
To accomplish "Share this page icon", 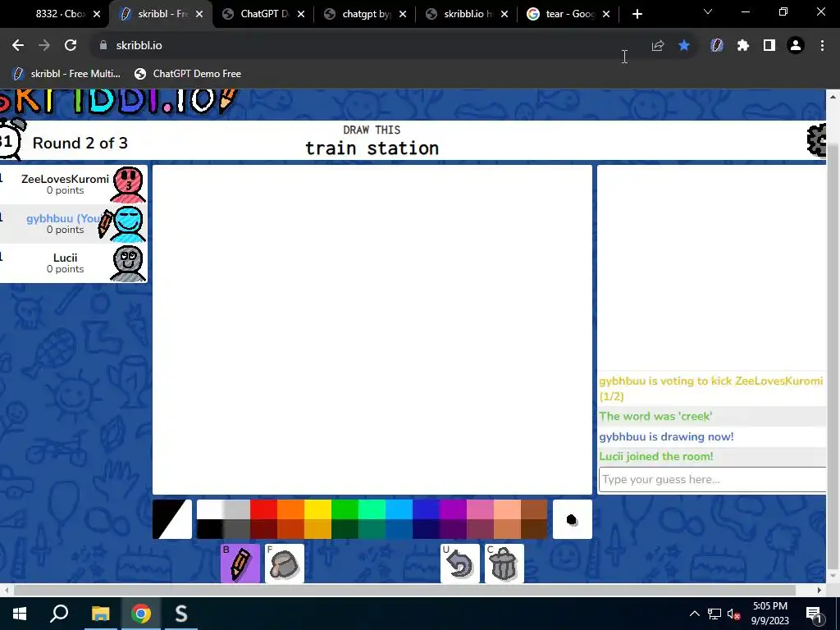I will coord(658,46).
